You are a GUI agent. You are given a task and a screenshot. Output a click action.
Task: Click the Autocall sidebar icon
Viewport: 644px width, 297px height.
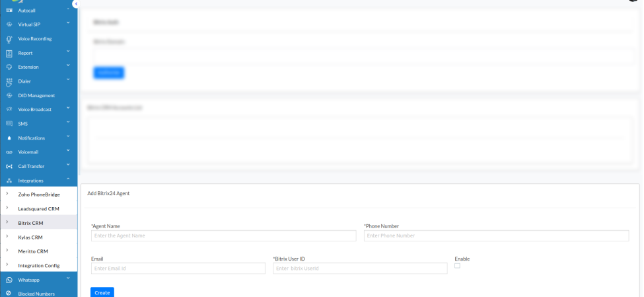[9, 11]
